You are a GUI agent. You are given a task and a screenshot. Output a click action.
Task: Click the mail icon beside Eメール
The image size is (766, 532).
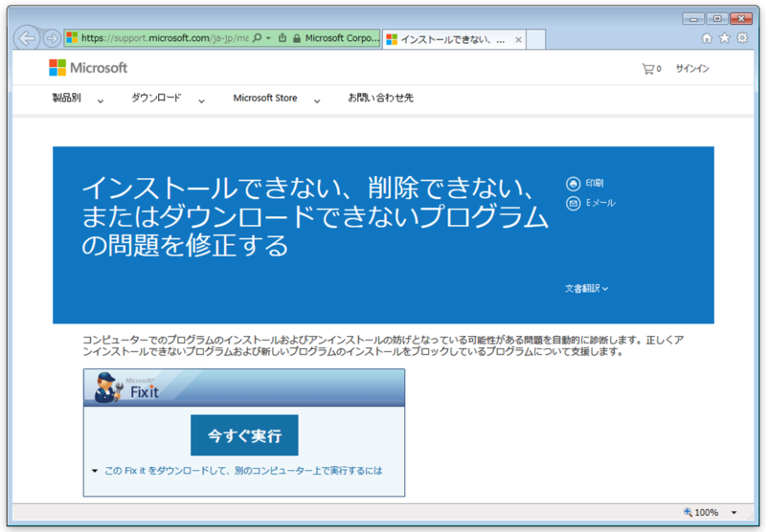[573, 203]
